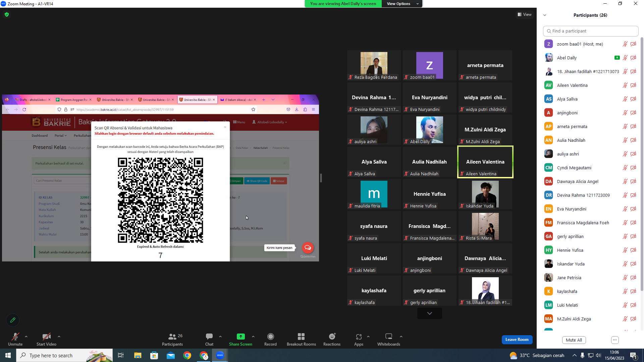Open the notification center icon
The image size is (644, 362).
click(x=634, y=356)
